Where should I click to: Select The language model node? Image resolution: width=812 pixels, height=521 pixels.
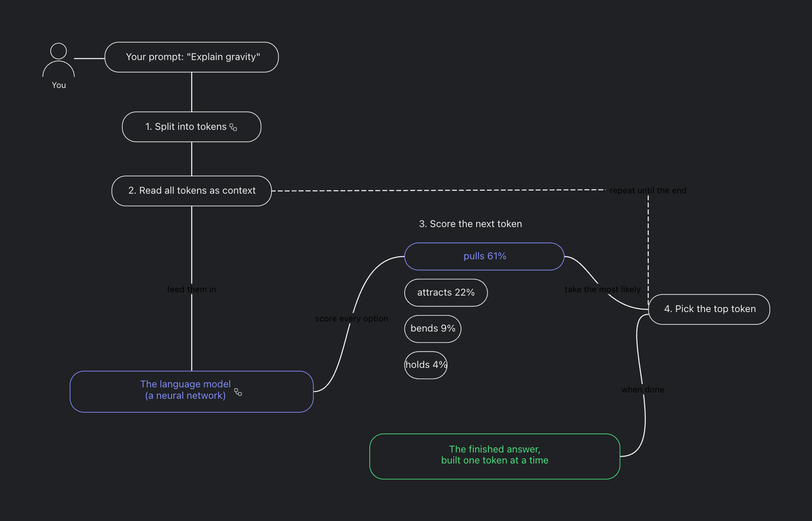pyautogui.click(x=192, y=392)
